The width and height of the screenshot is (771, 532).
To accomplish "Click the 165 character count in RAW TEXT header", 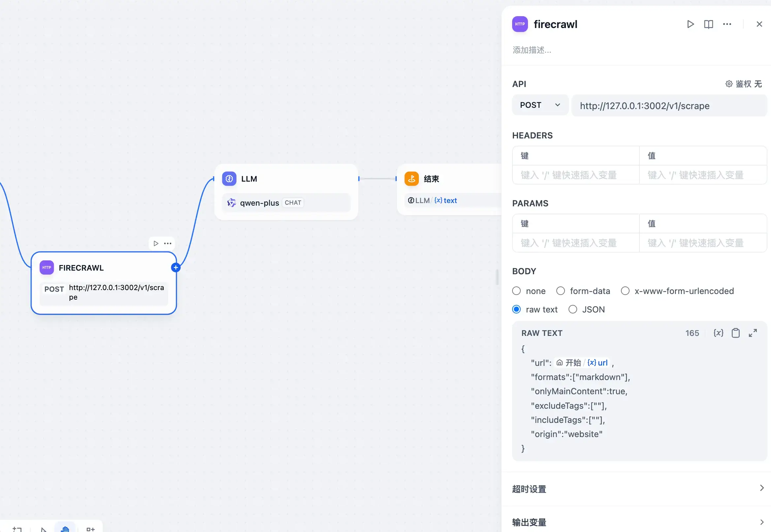I will point(692,333).
